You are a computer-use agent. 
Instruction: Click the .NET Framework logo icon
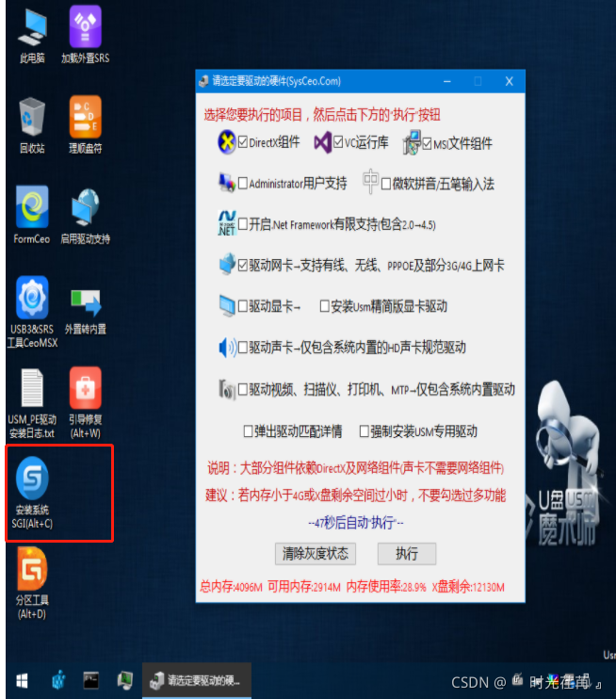pos(227,223)
